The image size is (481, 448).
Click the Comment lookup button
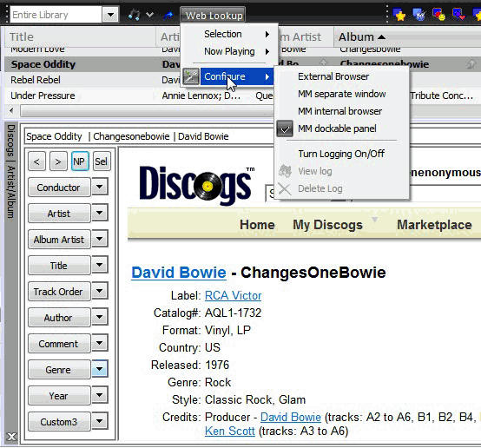(x=59, y=344)
